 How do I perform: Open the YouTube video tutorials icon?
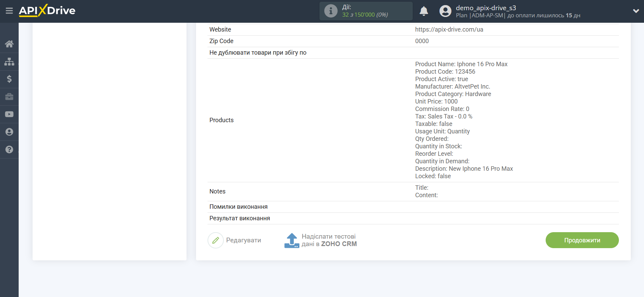click(x=9, y=114)
